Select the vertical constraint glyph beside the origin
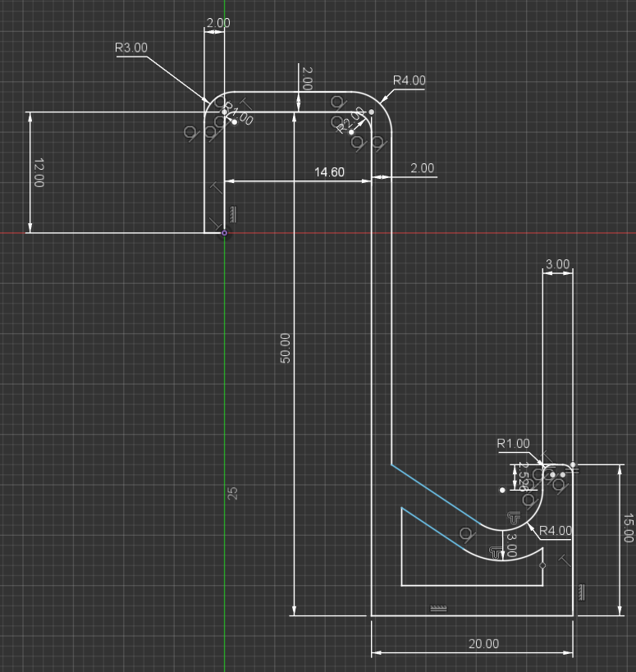This screenshot has width=636, height=672. (233, 214)
